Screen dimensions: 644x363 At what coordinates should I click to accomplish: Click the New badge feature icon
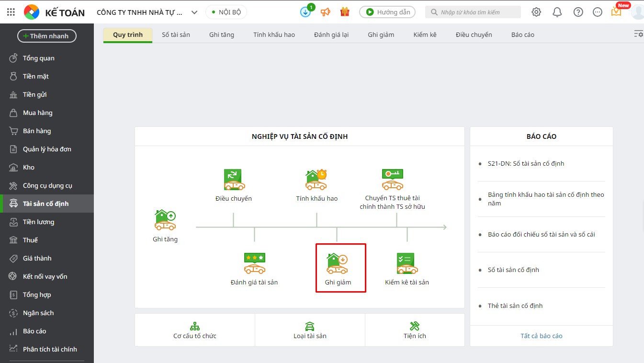(616, 11)
